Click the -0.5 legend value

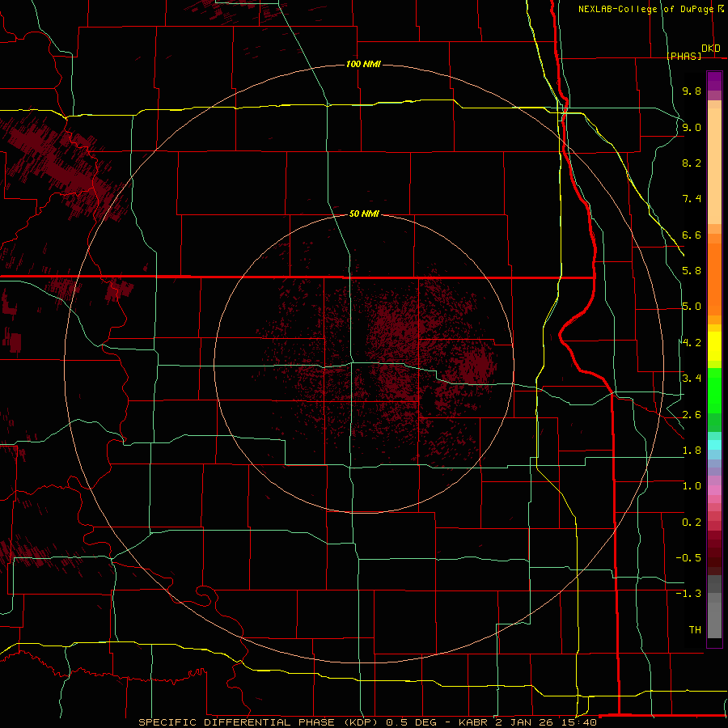(688, 558)
